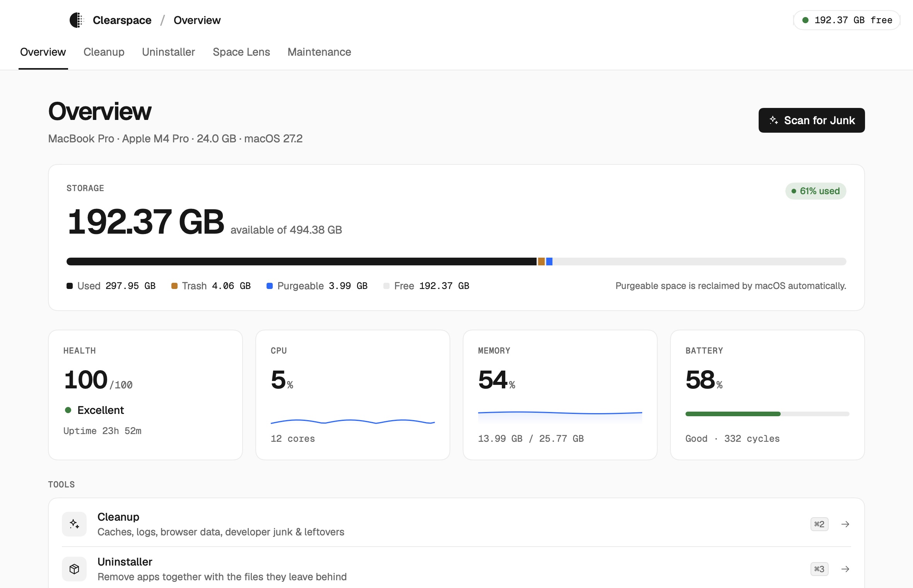Click the Uptime 23h 52m text
This screenshot has height=588, width=913.
click(103, 431)
